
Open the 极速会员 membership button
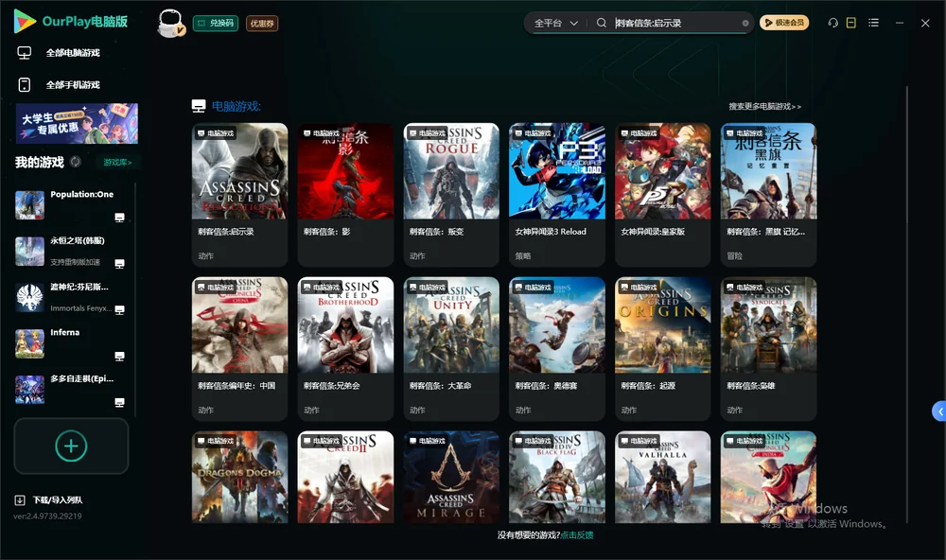tap(783, 23)
